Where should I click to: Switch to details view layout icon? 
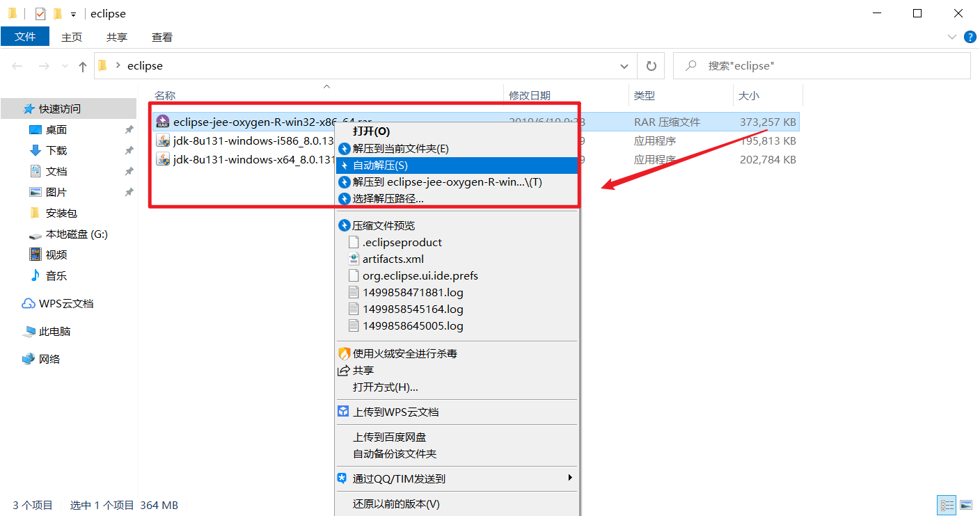click(947, 505)
